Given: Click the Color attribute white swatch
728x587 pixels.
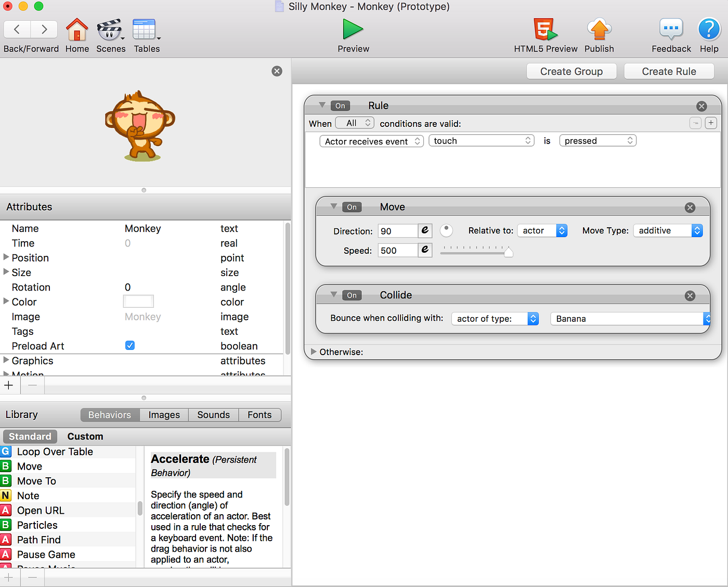Looking at the screenshot, I should (138, 302).
